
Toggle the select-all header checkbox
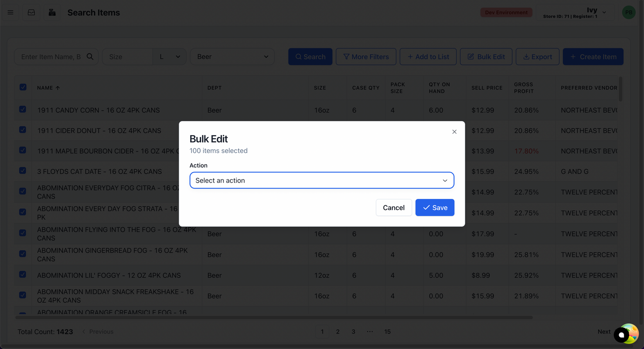point(23,87)
